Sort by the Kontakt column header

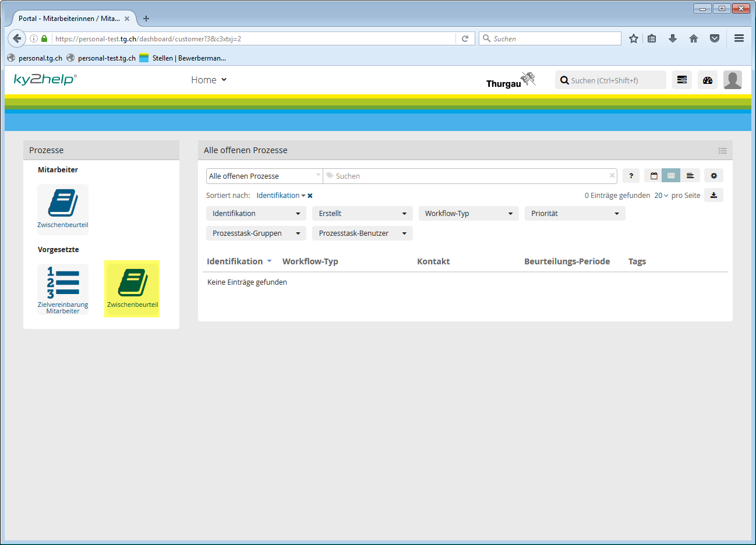point(433,261)
